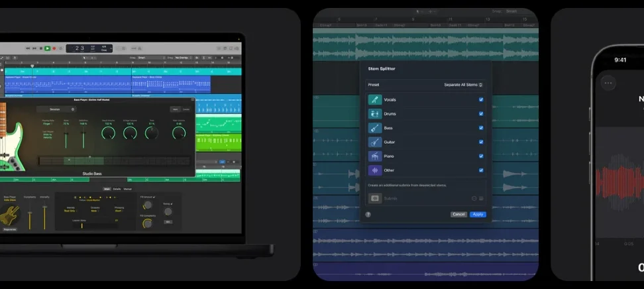The height and width of the screenshot is (289, 644).
Task: Click the Vocals microphone stem icon
Action: (375, 99)
